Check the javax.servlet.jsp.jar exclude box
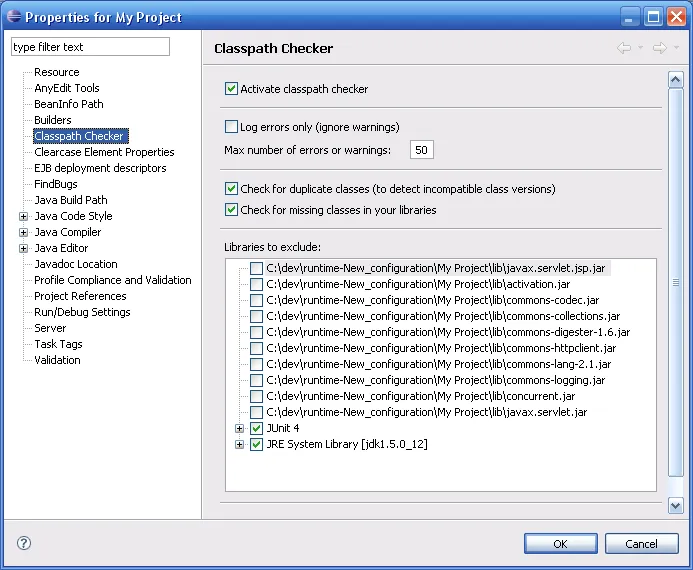 coord(256,268)
